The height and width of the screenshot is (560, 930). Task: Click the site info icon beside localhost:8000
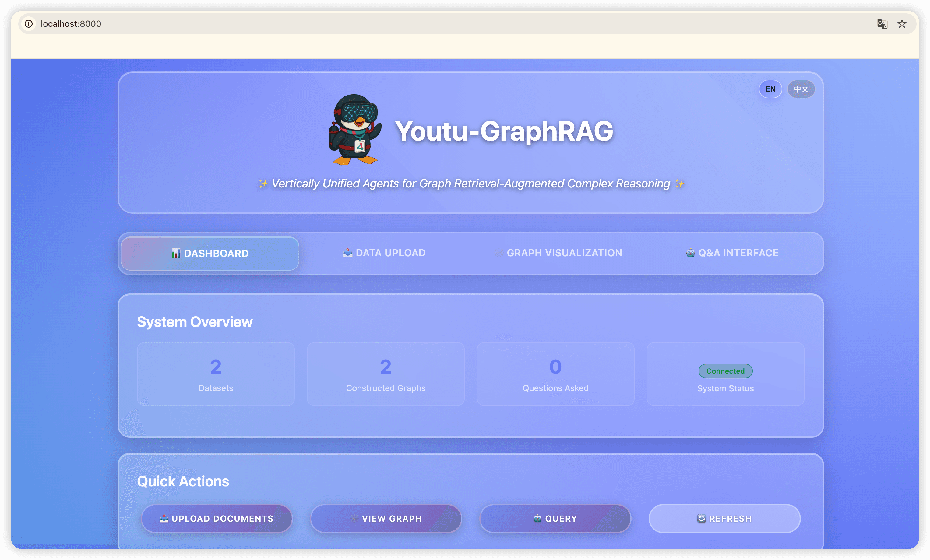pos(29,24)
